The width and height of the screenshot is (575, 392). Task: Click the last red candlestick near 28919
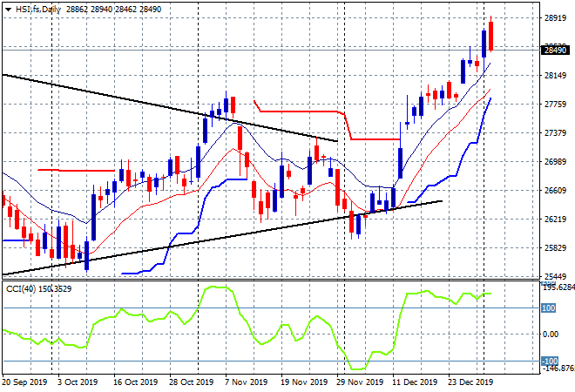490,36
